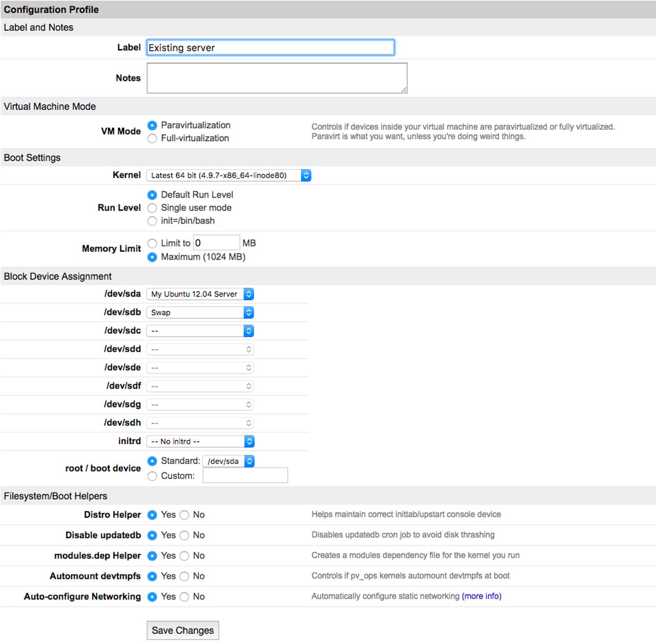Select Custom root/boot device option
The height and width of the screenshot is (644, 656).
click(x=152, y=476)
